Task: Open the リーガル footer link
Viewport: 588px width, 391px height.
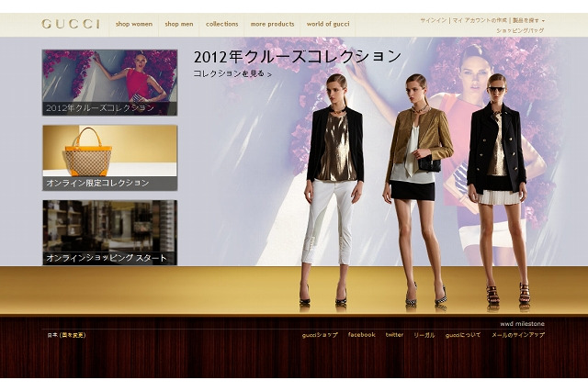Action: click(424, 335)
